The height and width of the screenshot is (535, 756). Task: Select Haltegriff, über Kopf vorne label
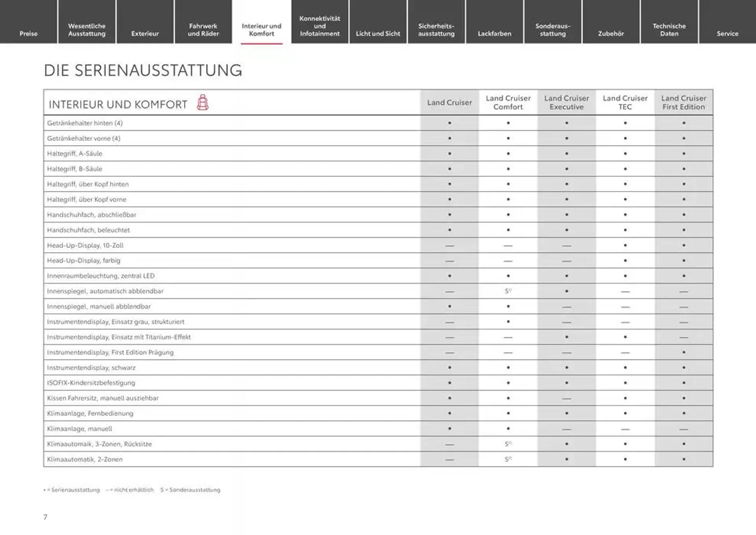(x=87, y=199)
